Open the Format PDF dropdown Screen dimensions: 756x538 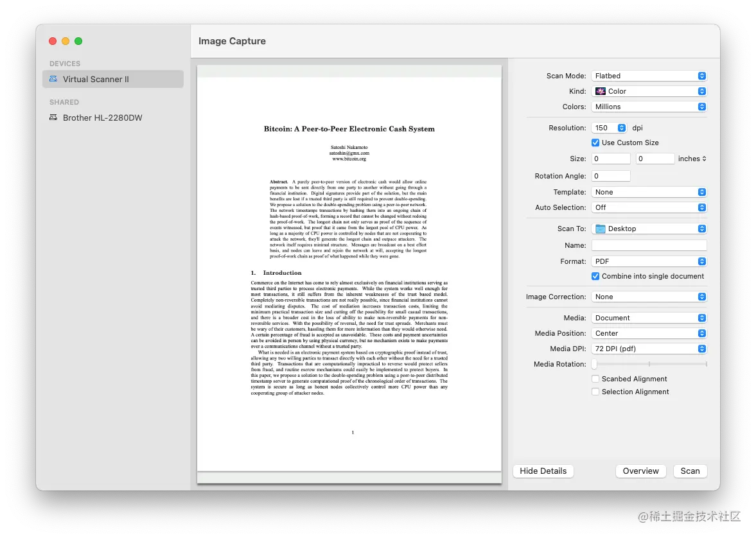[x=649, y=261]
